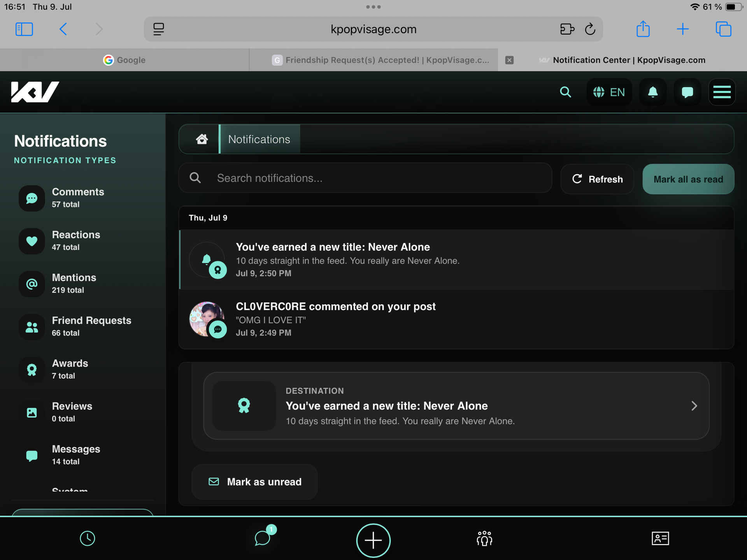
Task: Focus the Search notifications field
Action: coord(365,178)
